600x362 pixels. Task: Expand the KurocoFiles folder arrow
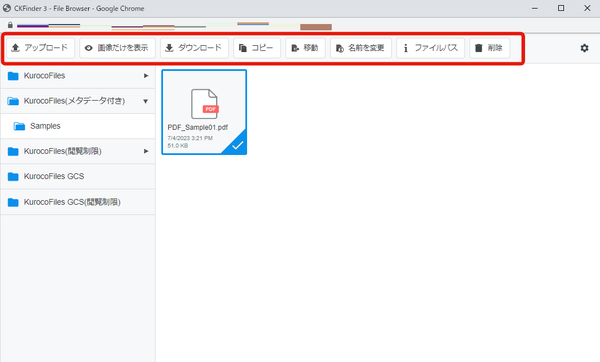(x=146, y=76)
